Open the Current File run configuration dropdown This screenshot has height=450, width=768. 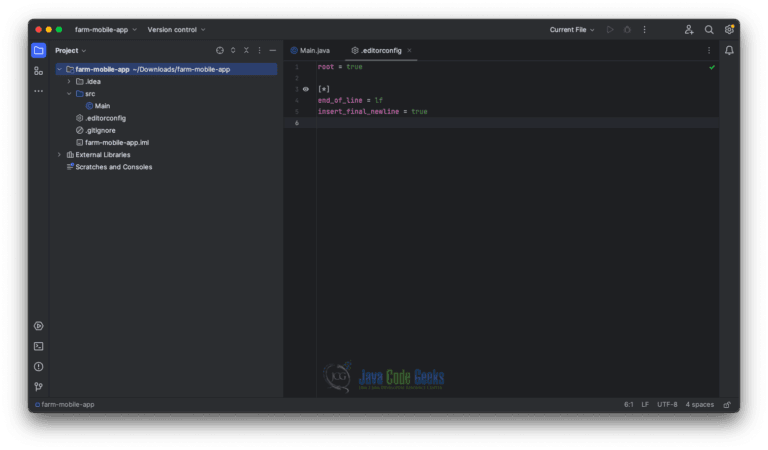click(572, 30)
